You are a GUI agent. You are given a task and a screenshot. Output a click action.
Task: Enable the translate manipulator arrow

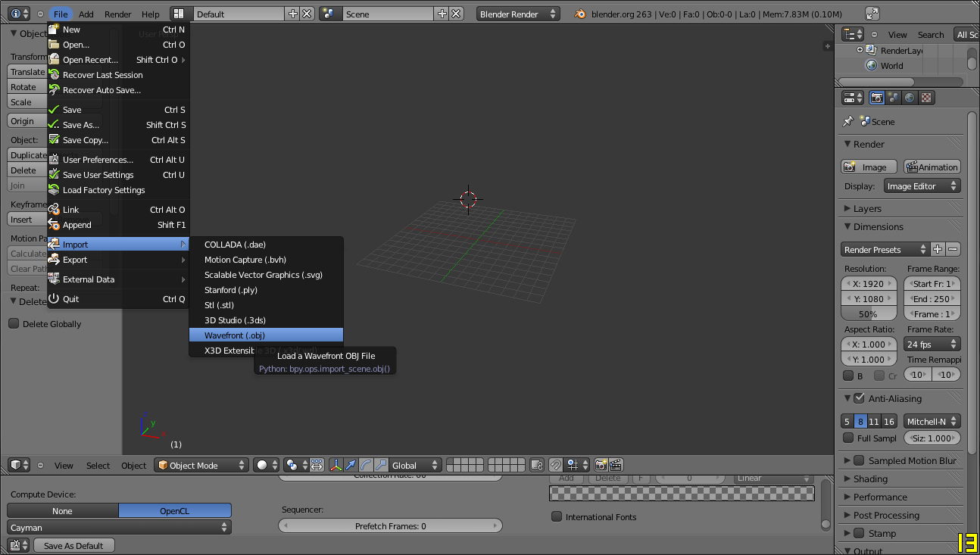(351, 465)
